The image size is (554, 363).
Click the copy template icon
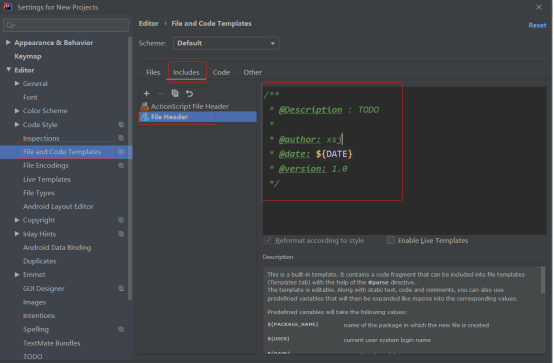(175, 93)
